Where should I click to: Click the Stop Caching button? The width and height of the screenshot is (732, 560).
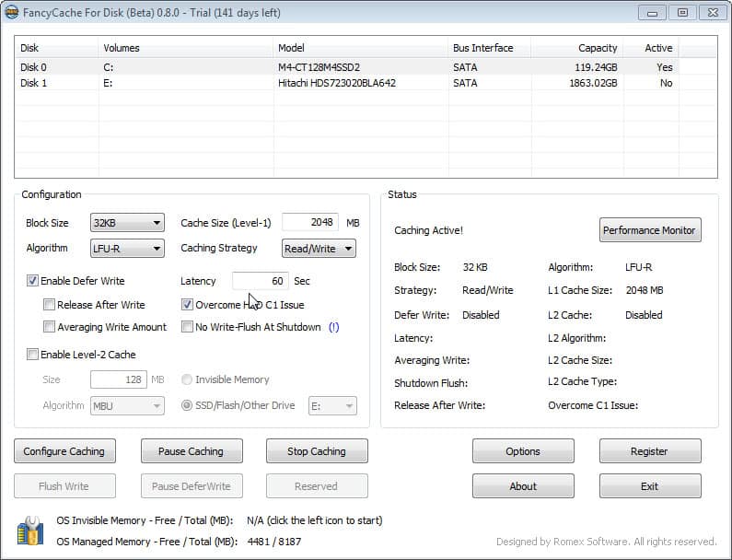click(x=317, y=451)
